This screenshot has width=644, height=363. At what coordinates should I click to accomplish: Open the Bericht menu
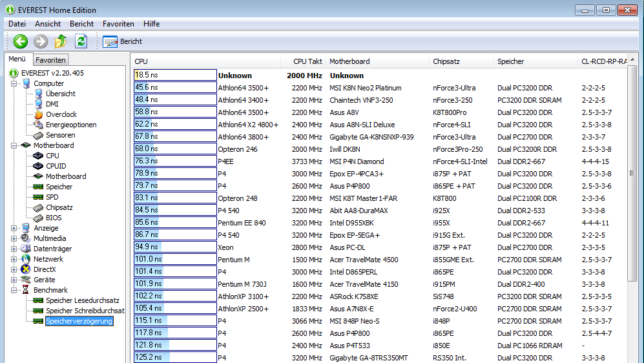(82, 24)
